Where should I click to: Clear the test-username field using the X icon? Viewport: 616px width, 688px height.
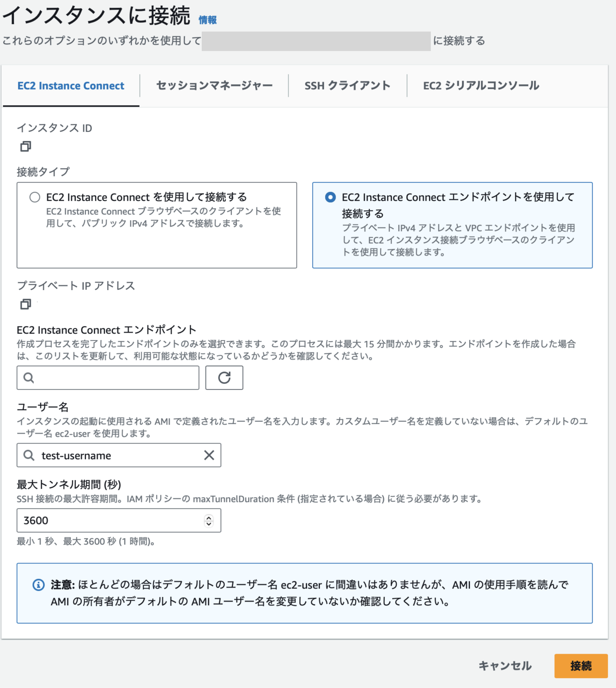[209, 455]
